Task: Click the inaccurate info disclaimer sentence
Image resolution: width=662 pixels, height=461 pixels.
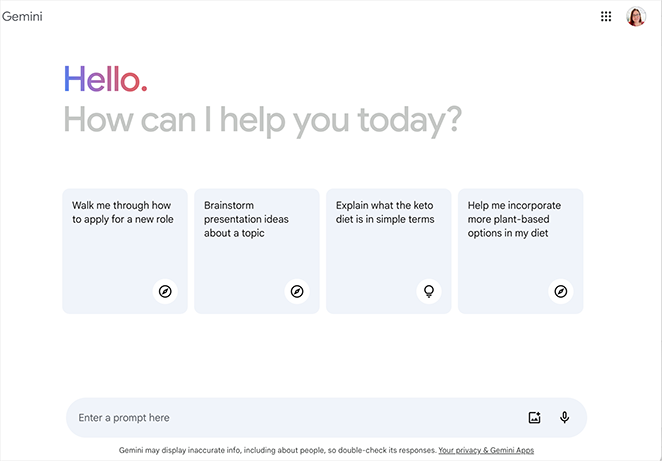Action: pos(276,451)
